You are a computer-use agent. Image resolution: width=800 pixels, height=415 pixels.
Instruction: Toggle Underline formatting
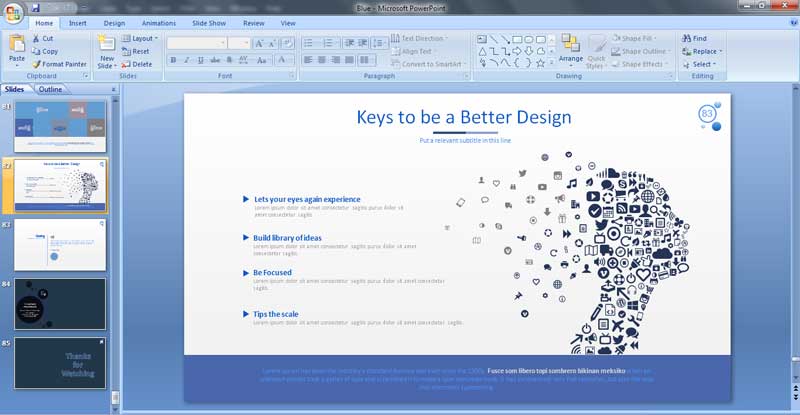[201, 60]
